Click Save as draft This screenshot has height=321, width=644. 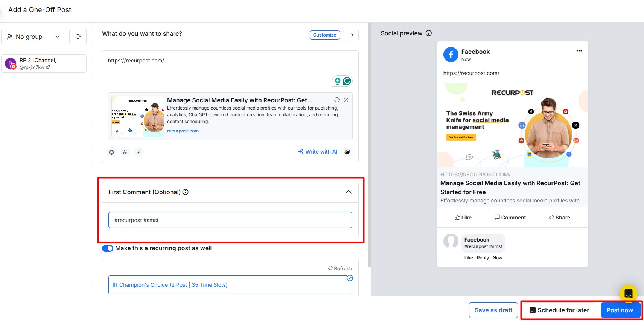point(493,310)
